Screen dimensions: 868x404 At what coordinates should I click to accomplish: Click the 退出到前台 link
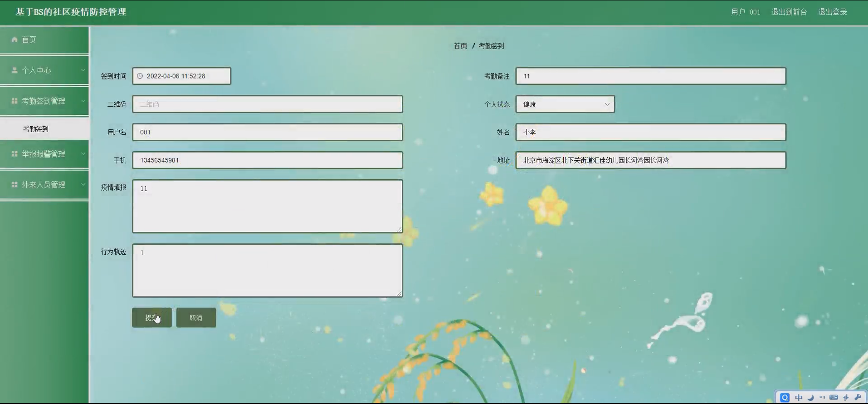(789, 12)
